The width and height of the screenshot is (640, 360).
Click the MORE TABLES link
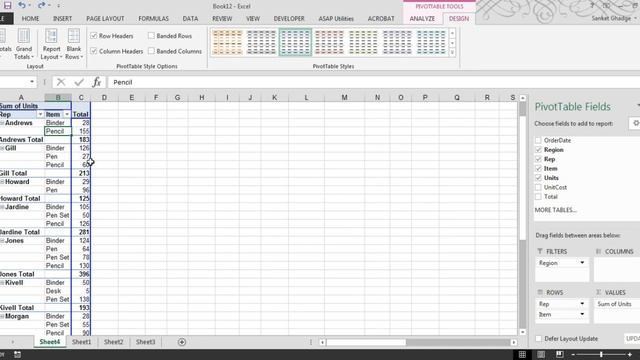pyautogui.click(x=556, y=210)
